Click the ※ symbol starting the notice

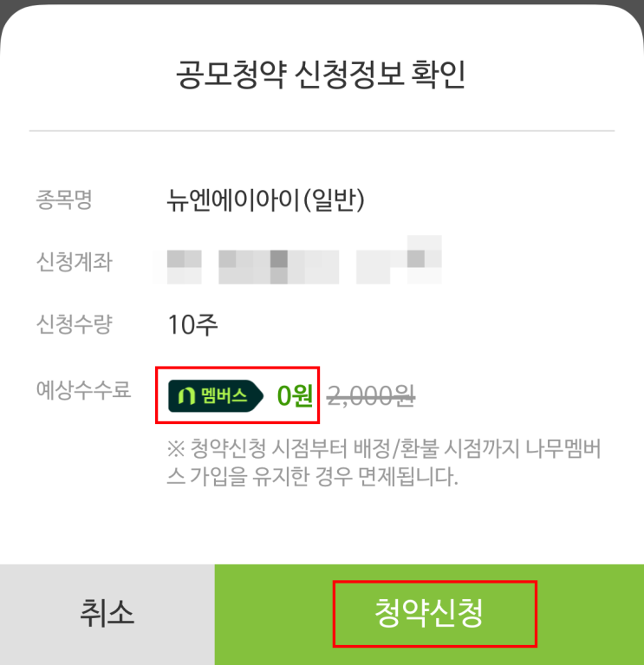point(176,449)
